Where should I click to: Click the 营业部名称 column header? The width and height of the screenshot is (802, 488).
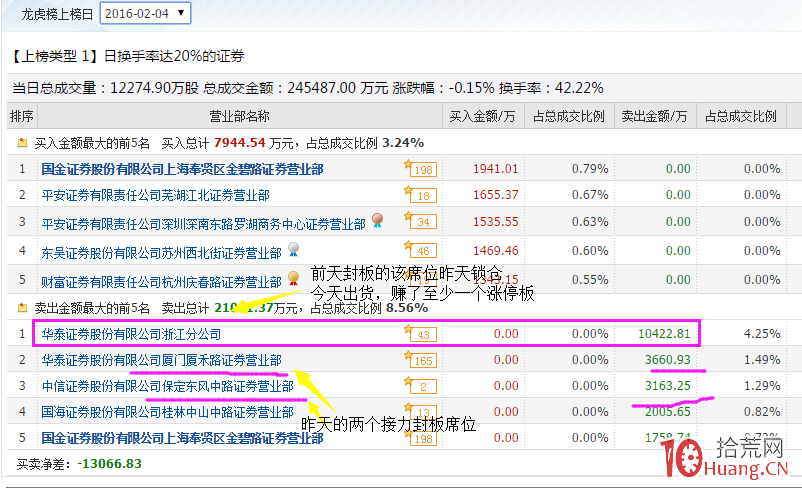(239, 116)
